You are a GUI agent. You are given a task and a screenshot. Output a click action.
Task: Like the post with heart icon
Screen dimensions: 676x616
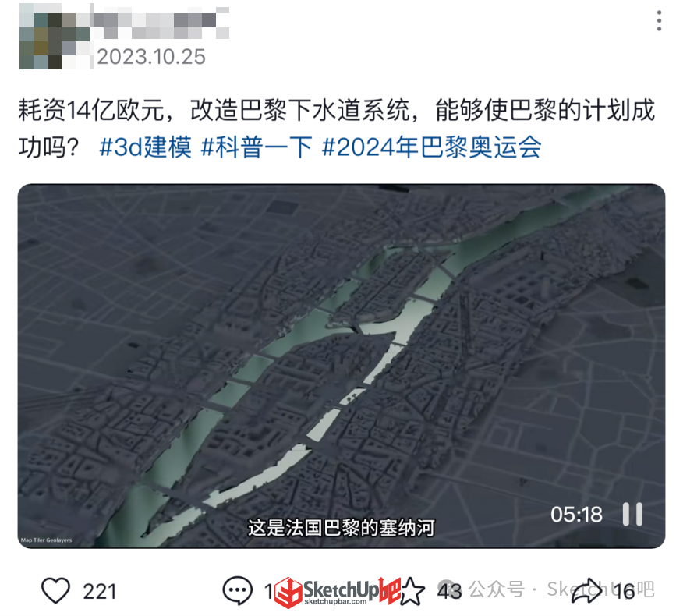[55, 590]
